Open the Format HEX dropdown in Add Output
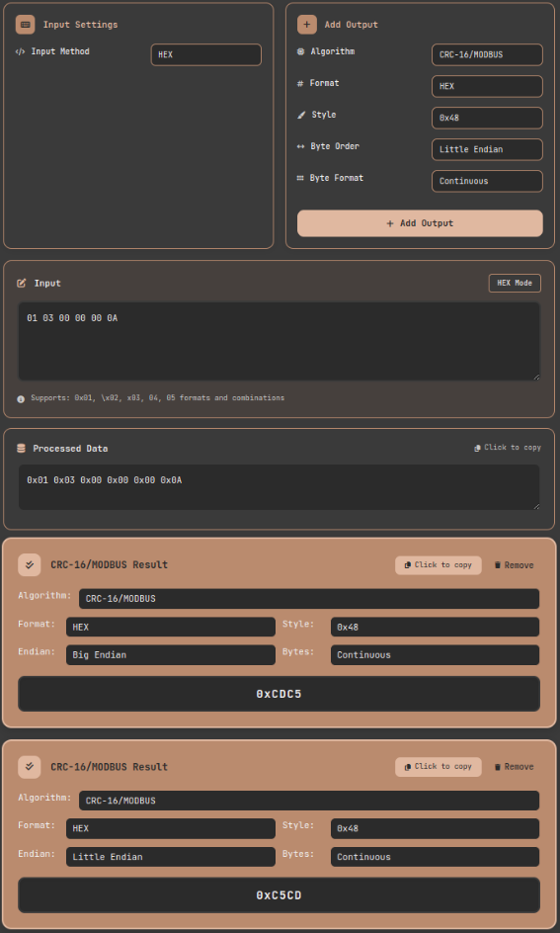 pyautogui.click(x=487, y=86)
